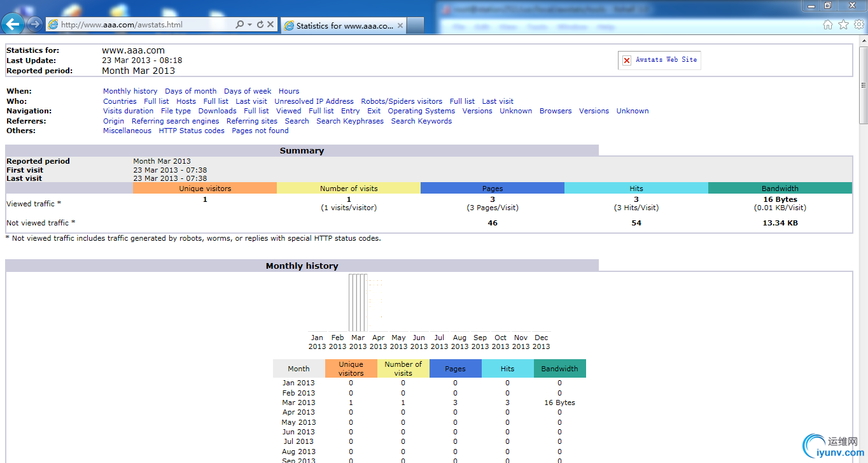
Task: Click the Summary section heading
Action: (x=302, y=151)
